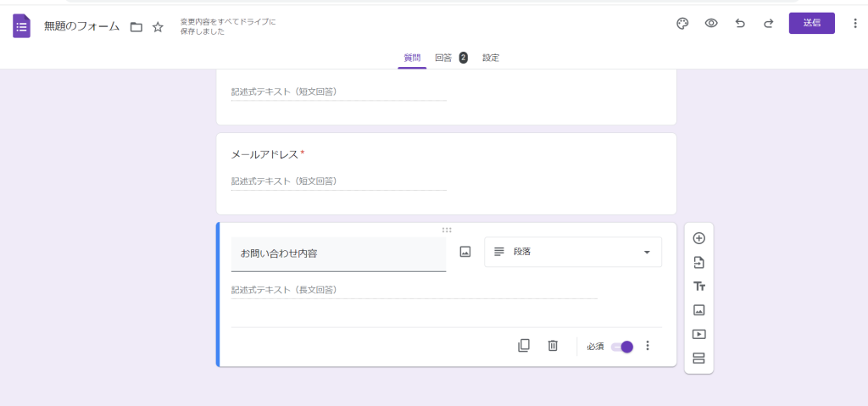Open question options three-dot menu

[648, 346]
